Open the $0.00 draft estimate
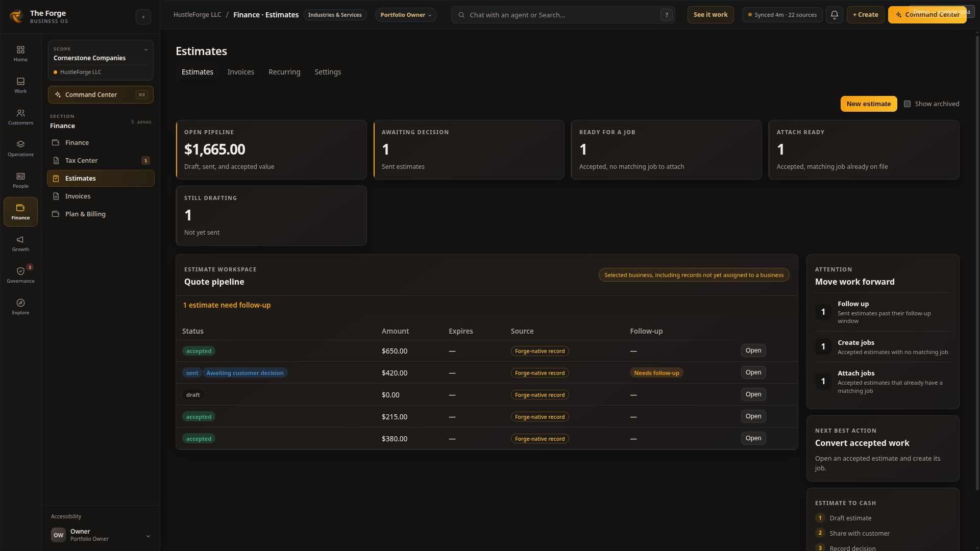The height and width of the screenshot is (551, 980). click(753, 394)
